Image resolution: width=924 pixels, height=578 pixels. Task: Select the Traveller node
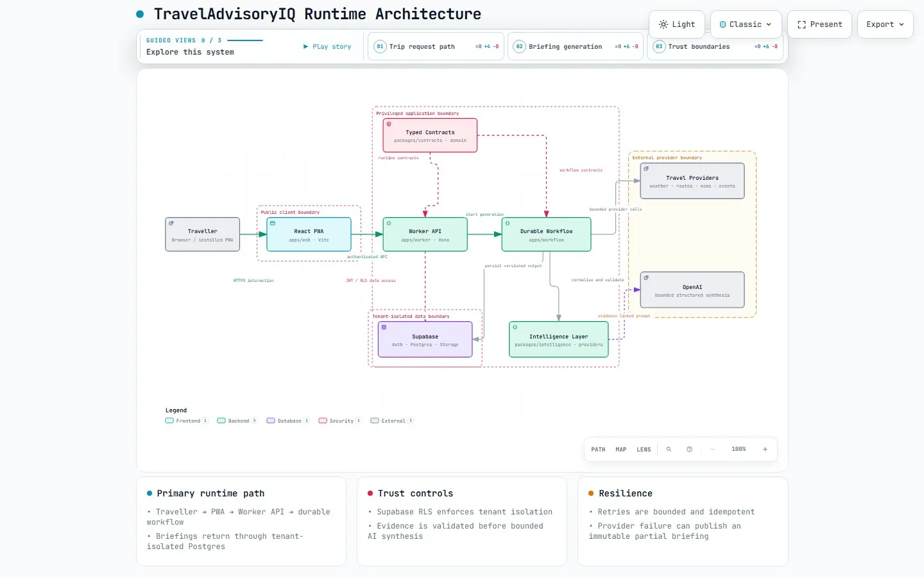point(203,234)
